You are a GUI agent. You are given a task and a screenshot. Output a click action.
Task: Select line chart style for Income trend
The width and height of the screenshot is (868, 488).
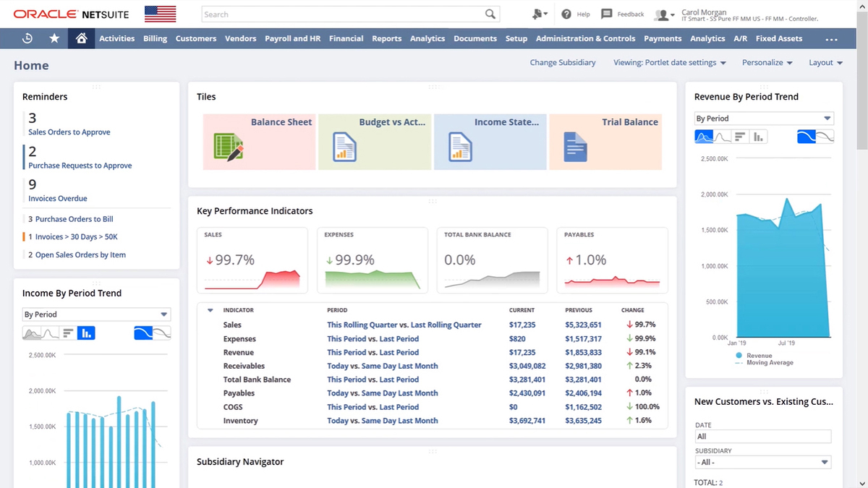coord(48,333)
